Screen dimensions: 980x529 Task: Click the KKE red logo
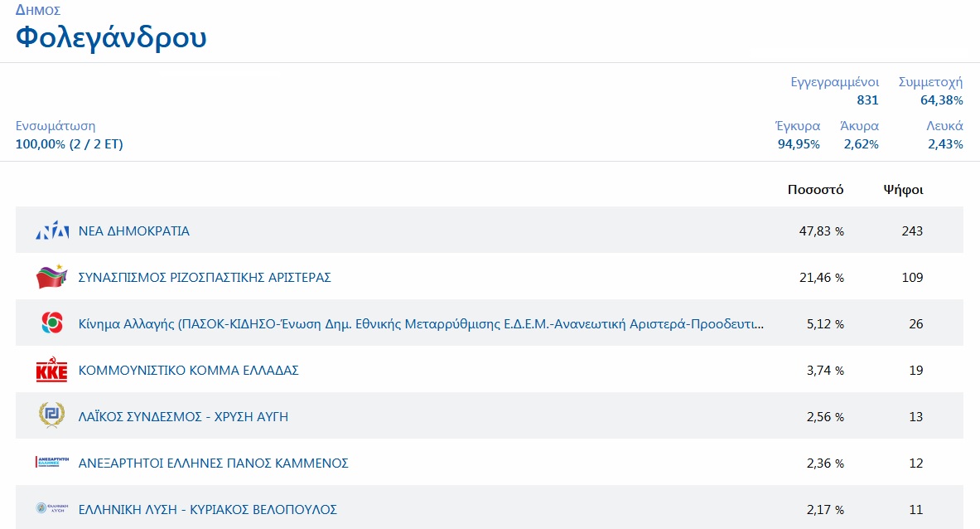pyautogui.click(x=52, y=371)
